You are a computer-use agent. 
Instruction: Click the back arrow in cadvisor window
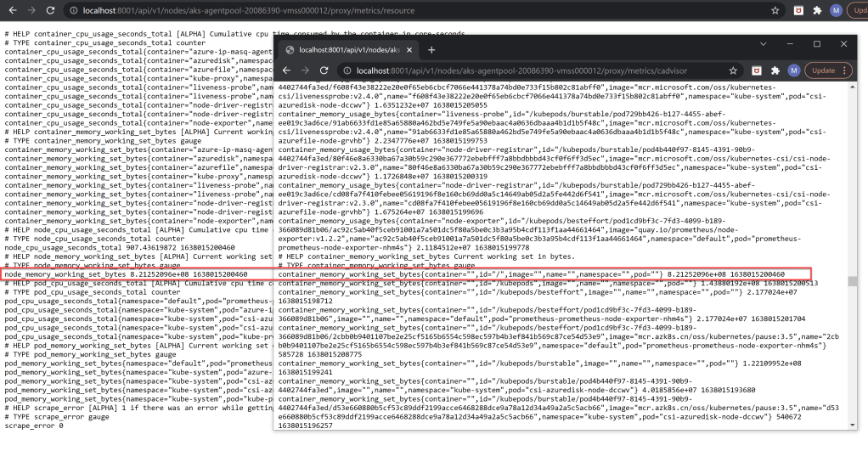click(285, 70)
